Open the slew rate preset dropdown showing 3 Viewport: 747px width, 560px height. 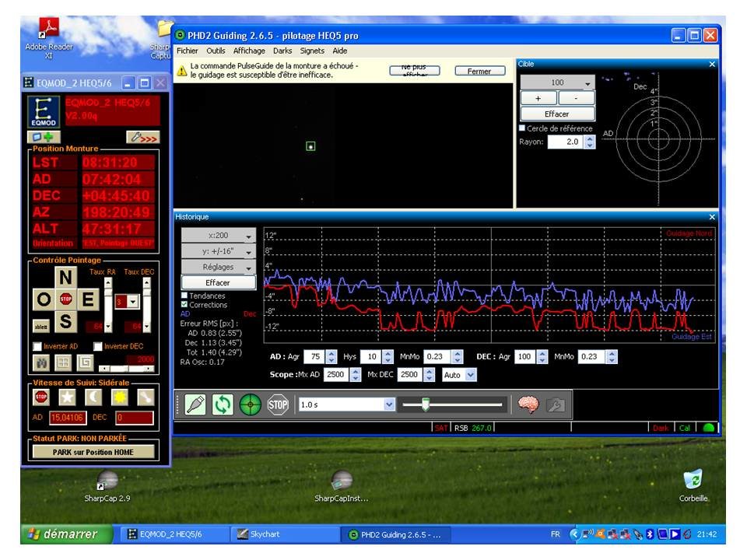point(133,302)
